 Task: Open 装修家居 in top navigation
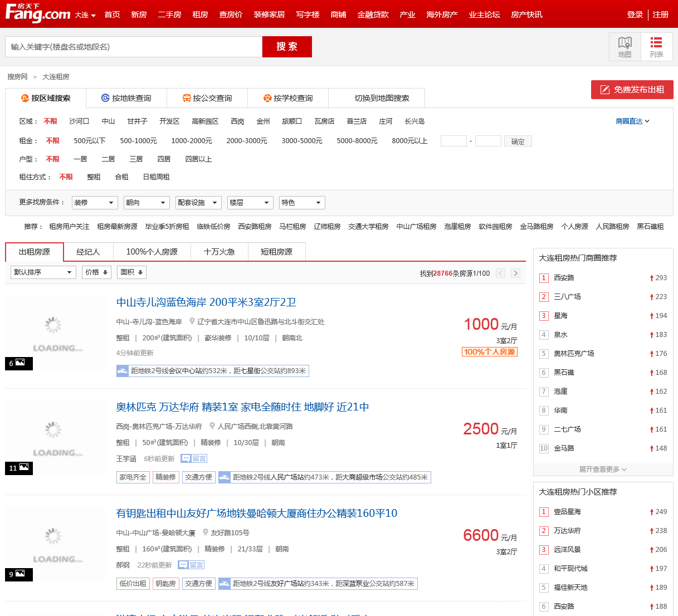pos(269,15)
